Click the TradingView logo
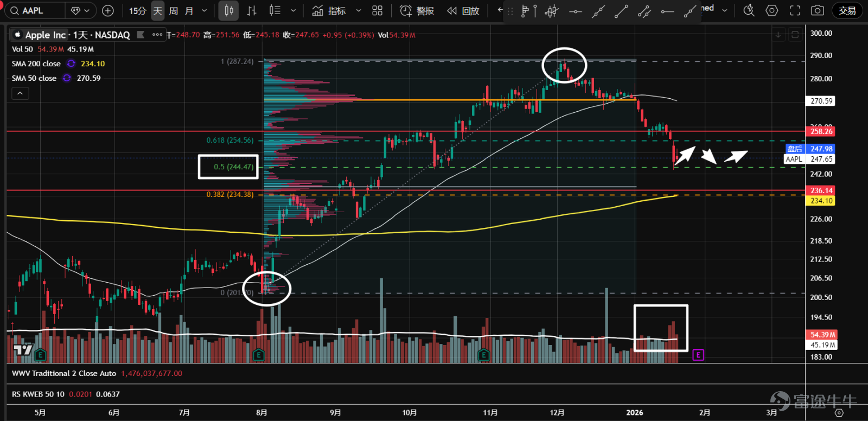 point(23,350)
